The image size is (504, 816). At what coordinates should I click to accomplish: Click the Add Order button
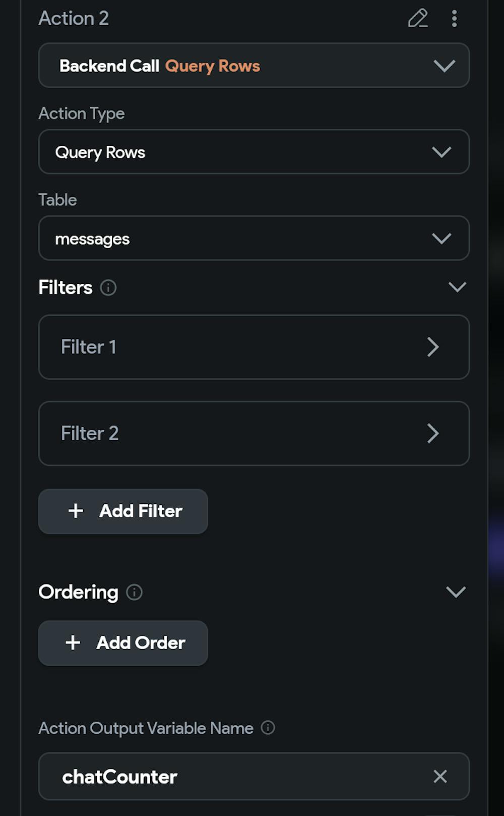coord(123,643)
